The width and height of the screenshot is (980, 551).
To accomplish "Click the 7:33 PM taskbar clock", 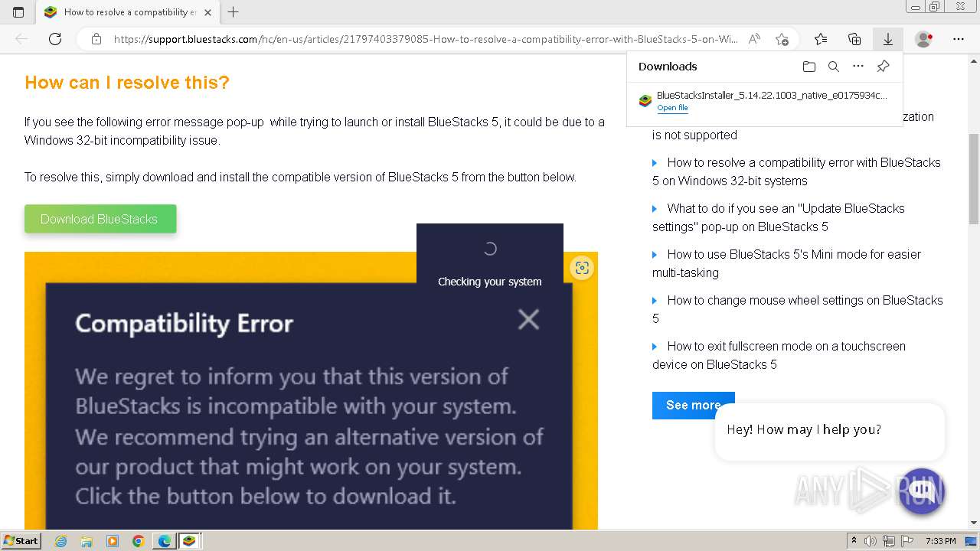I will (941, 541).
